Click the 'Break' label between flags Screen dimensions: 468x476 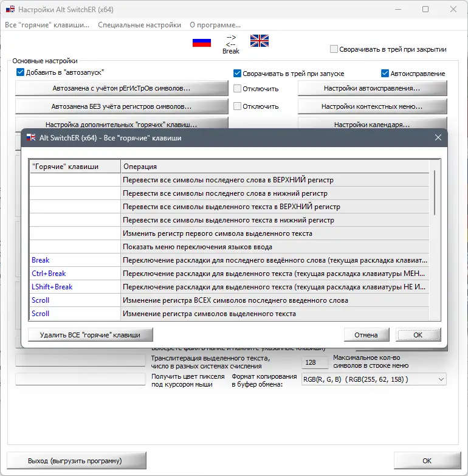click(x=231, y=51)
